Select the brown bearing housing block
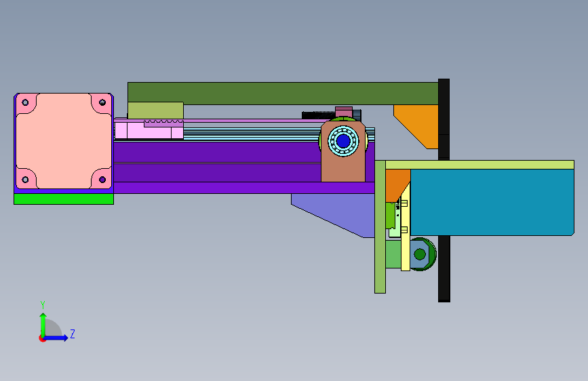 tap(343, 169)
